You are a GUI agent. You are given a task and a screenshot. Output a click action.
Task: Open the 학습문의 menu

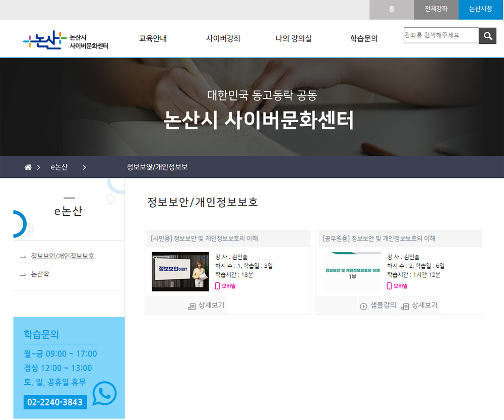tap(364, 39)
